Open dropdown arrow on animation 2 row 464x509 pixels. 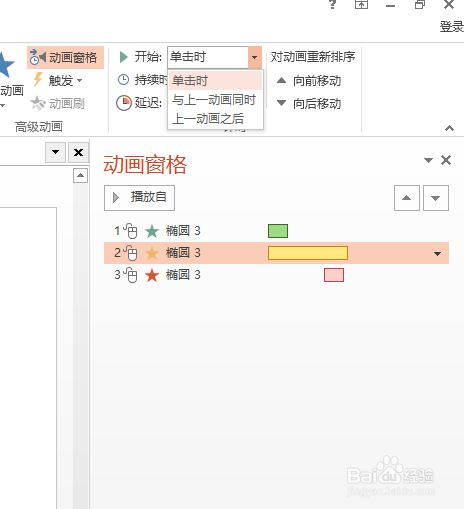click(437, 254)
